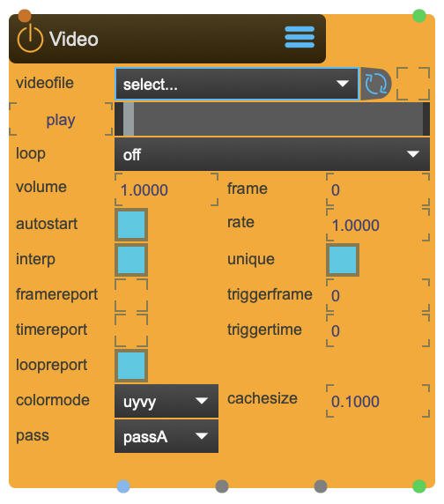Click the interp parameter label
This screenshot has width=444, height=504.
pos(35,259)
